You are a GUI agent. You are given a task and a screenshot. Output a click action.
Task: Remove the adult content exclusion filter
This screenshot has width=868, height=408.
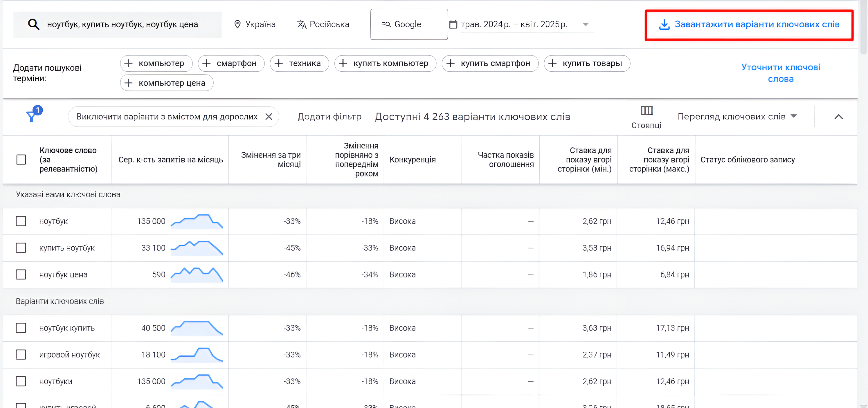[x=269, y=117]
